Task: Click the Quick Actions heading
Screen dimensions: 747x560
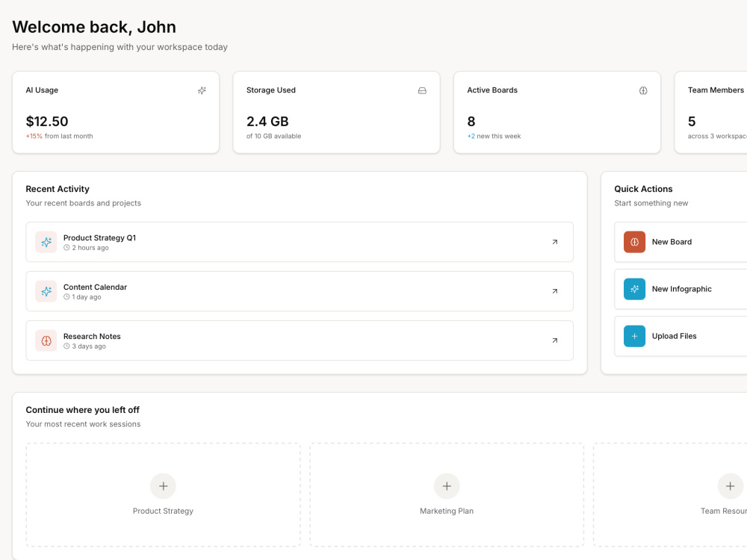Action: pyautogui.click(x=644, y=189)
